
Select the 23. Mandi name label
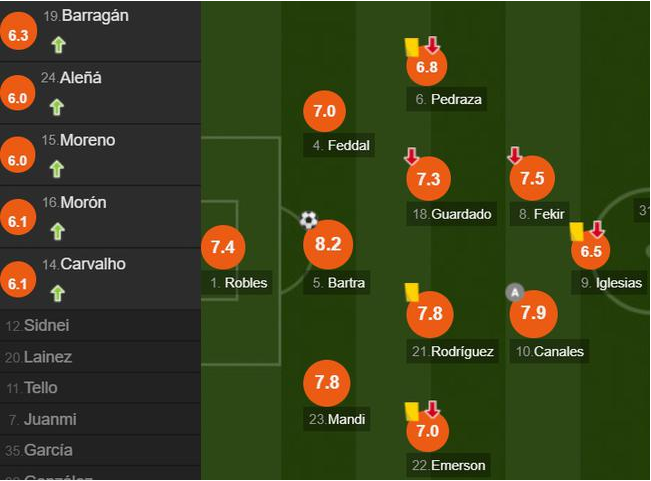point(337,419)
